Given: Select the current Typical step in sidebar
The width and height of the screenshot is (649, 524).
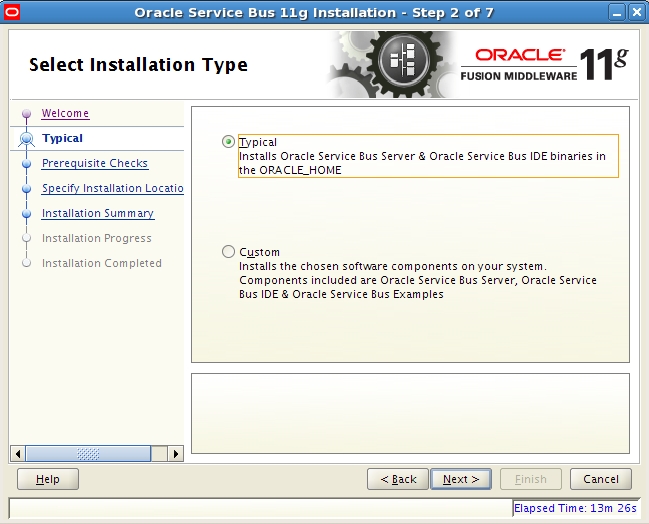Looking at the screenshot, I should [62, 138].
